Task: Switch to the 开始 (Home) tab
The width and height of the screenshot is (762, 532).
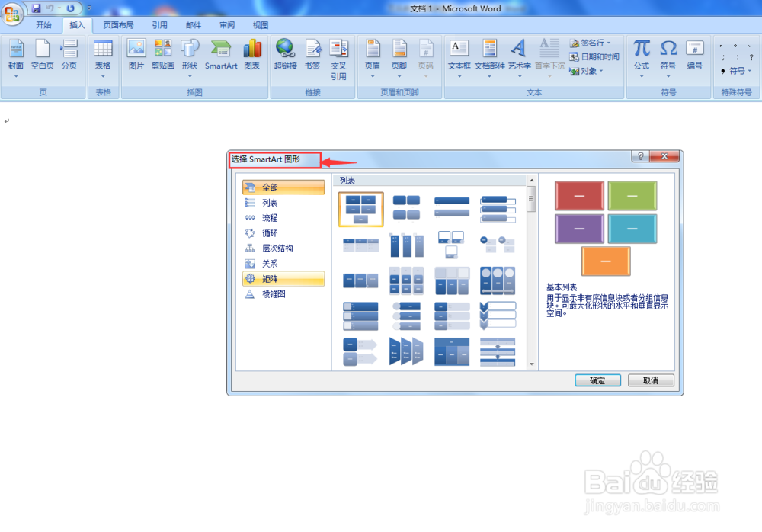Action: (x=43, y=25)
